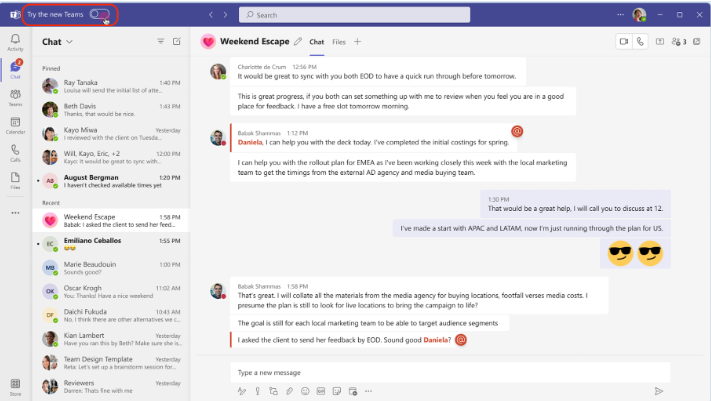The height and width of the screenshot is (401, 711).
Task: Click the sunglasses emoji message
Action: click(635, 253)
